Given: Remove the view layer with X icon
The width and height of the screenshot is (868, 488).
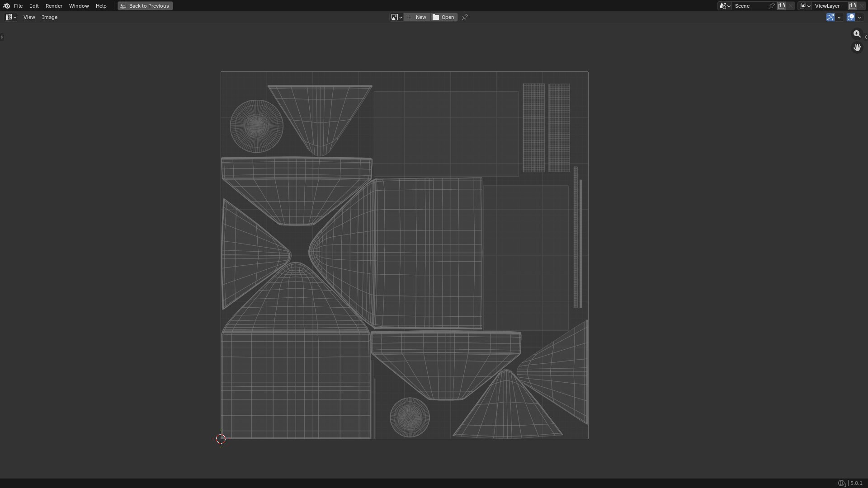Looking at the screenshot, I should pos(862,6).
